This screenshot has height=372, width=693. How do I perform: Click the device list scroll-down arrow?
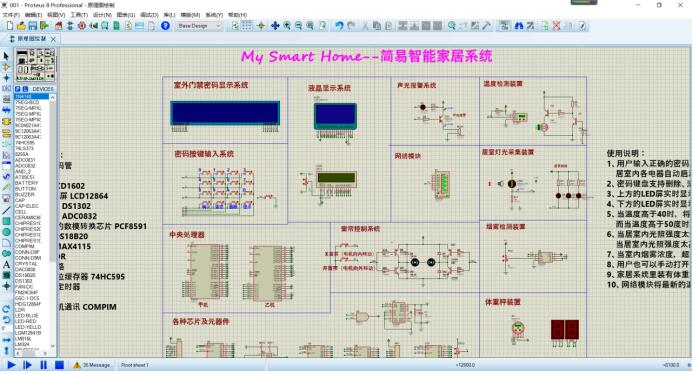pos(53,346)
